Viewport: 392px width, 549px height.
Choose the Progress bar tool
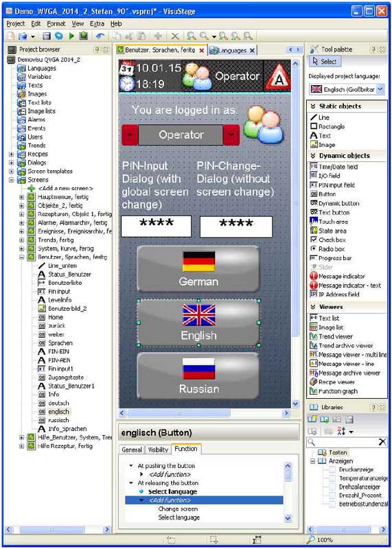[x=331, y=258]
